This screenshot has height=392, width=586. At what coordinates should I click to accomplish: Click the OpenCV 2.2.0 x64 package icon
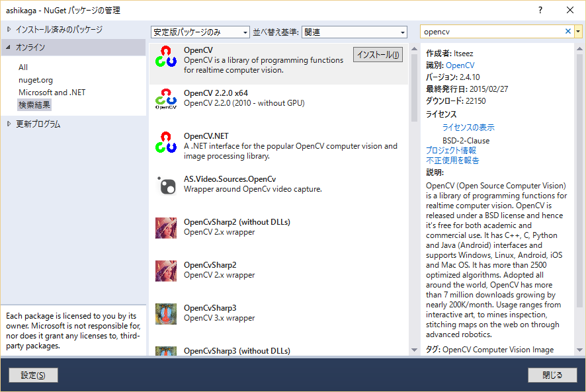166,99
